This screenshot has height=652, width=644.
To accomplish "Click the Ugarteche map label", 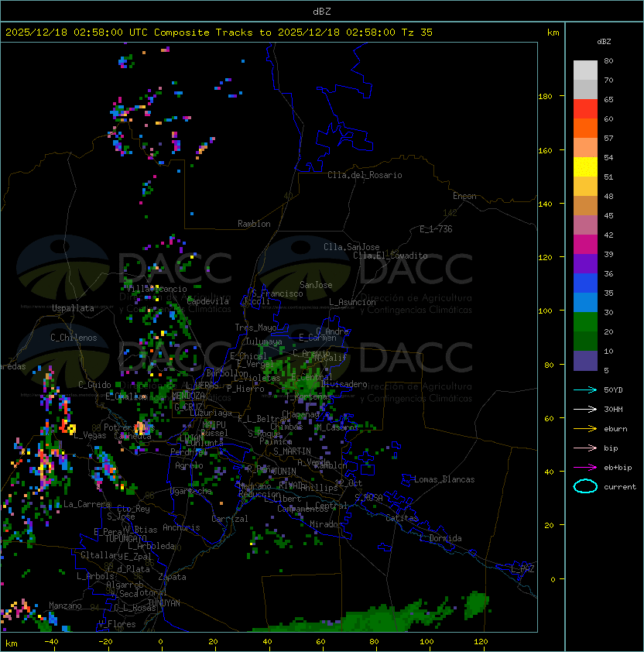I will pos(191,491).
